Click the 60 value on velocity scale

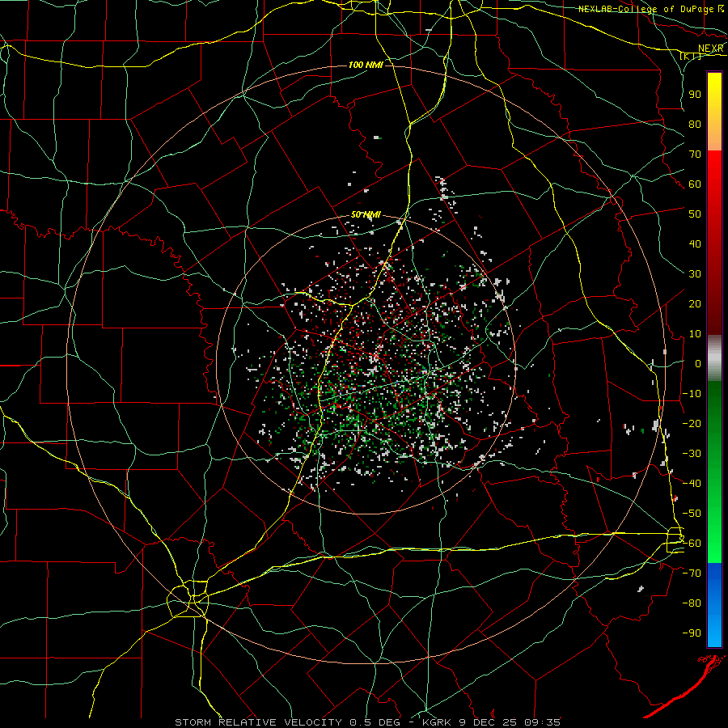(x=695, y=184)
